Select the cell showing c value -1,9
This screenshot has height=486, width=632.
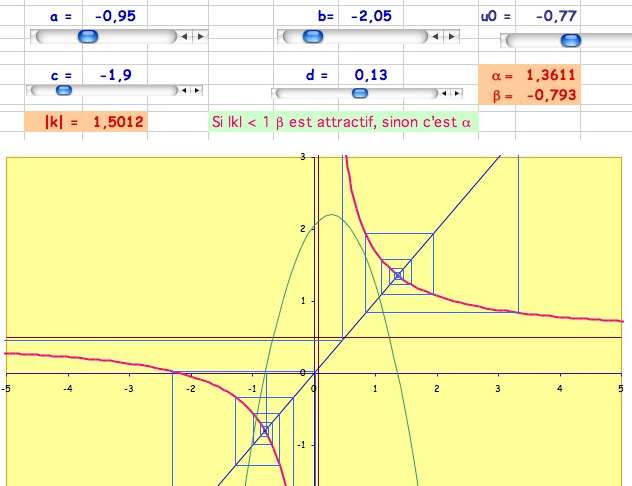click(x=115, y=75)
